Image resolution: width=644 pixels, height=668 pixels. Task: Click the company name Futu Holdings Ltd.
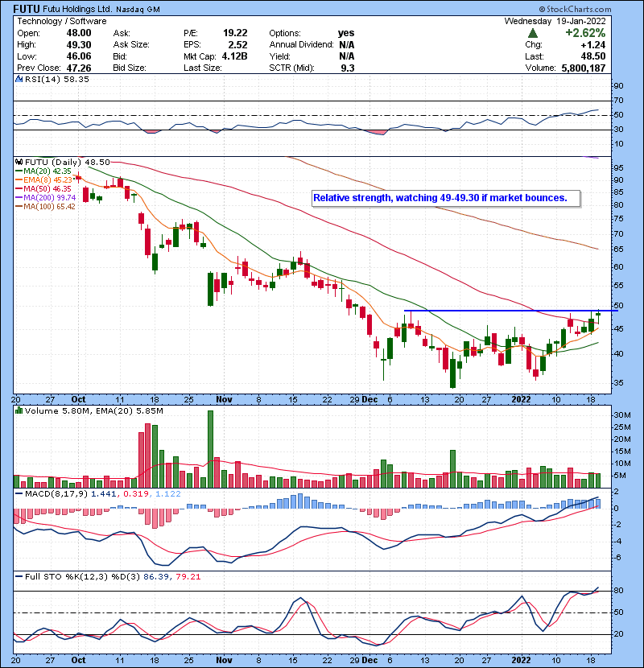tap(77, 10)
